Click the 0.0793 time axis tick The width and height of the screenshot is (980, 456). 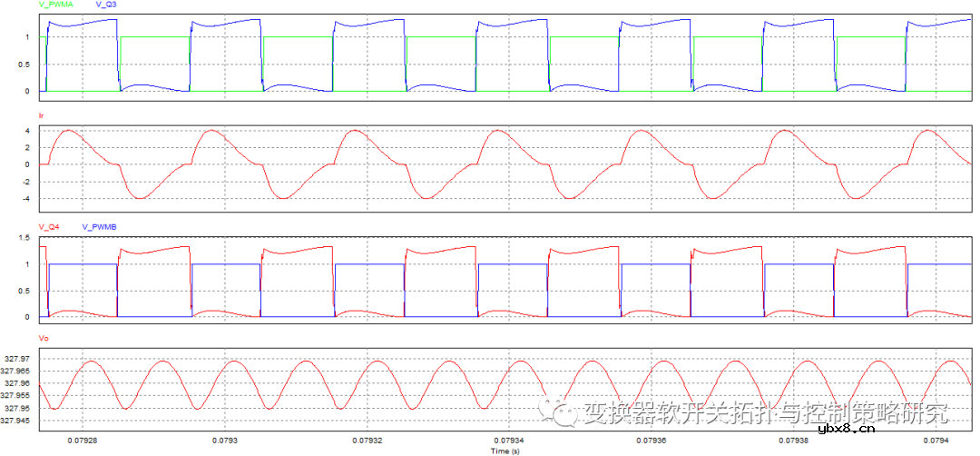click(x=225, y=440)
